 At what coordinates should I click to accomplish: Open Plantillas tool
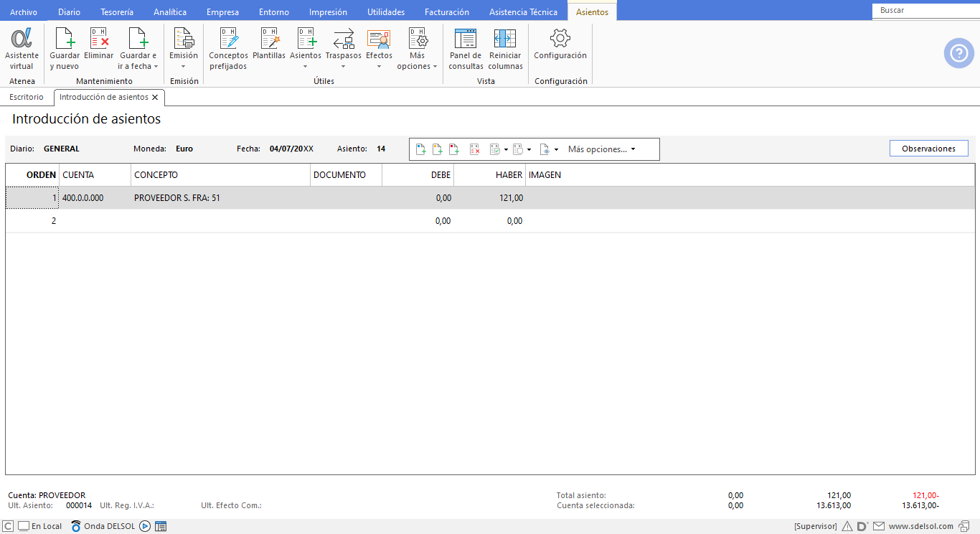click(x=269, y=44)
